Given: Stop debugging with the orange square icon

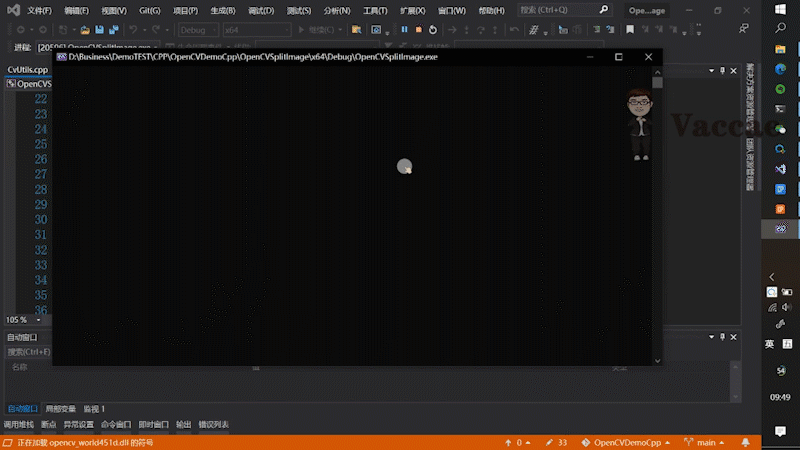Looking at the screenshot, I should coord(418,30).
